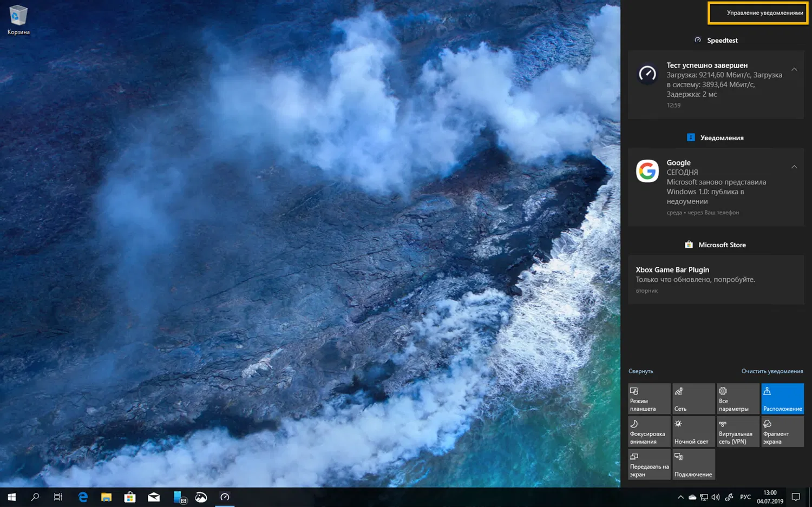Toggle Фокусировка внимания focus assist
This screenshot has height=507, width=812.
(649, 431)
